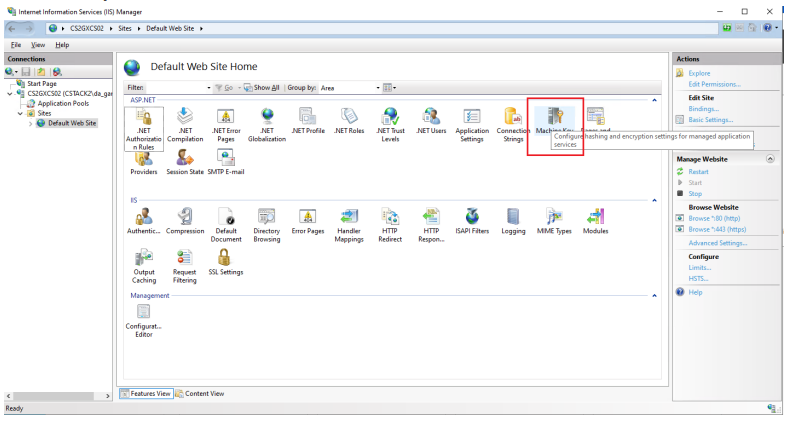Open SMTP E-mail feature
The width and height of the screenshot is (794, 425).
point(226,163)
